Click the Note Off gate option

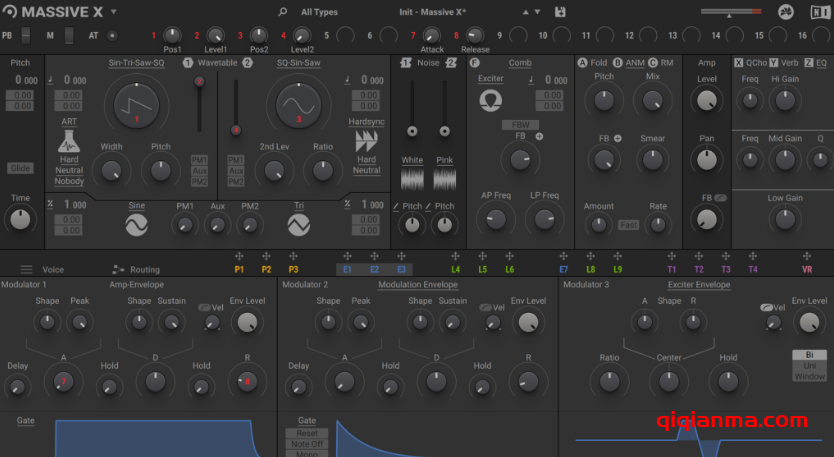[x=307, y=444]
